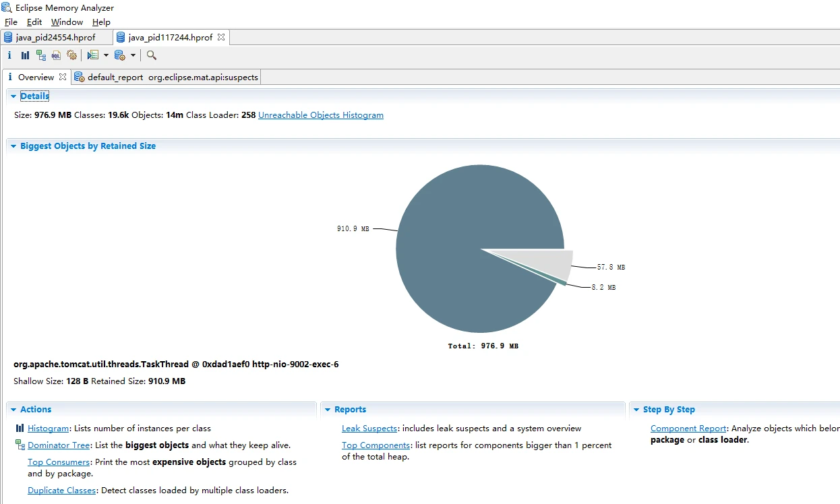Open the Thread Overview gears icon
840x504 pixels.
(72, 55)
